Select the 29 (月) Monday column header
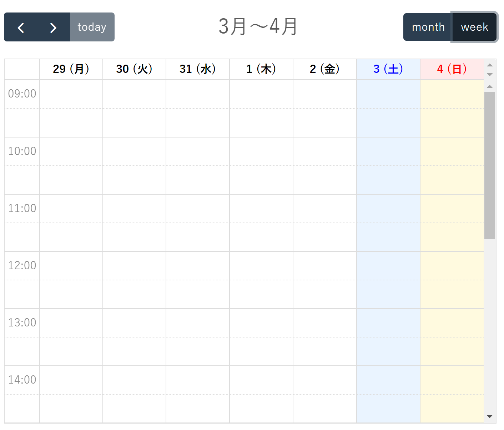This screenshot has width=504, height=430. (x=71, y=69)
